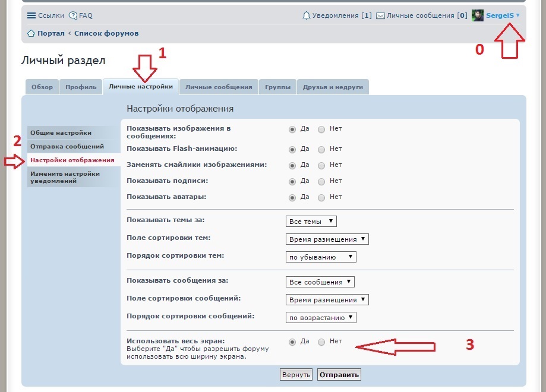Click the SergeiS user avatar
The image size is (546, 392).
(478, 15)
